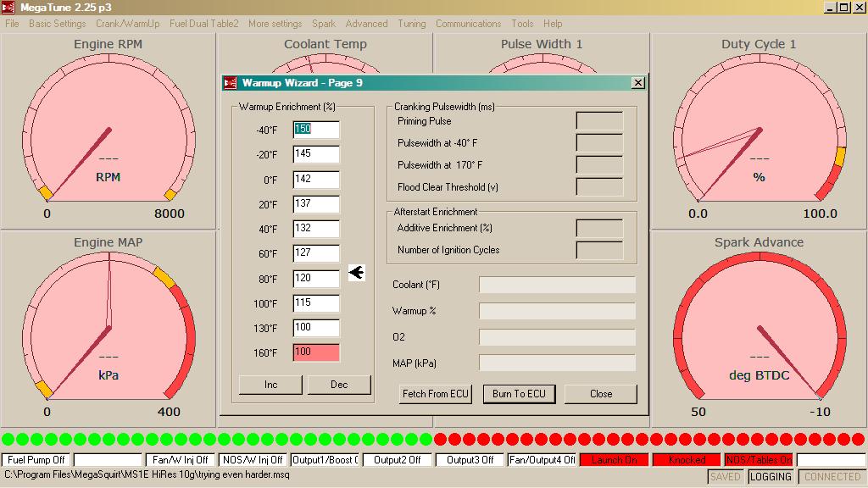Viewport: 868px width, 488px height.
Task: Click the red Launch On indicator
Action: tap(614, 460)
